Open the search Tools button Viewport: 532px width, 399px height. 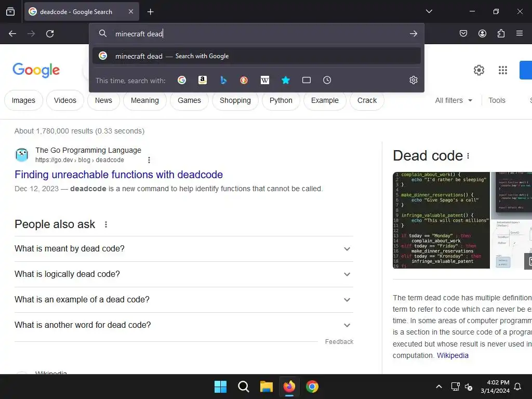click(x=497, y=100)
